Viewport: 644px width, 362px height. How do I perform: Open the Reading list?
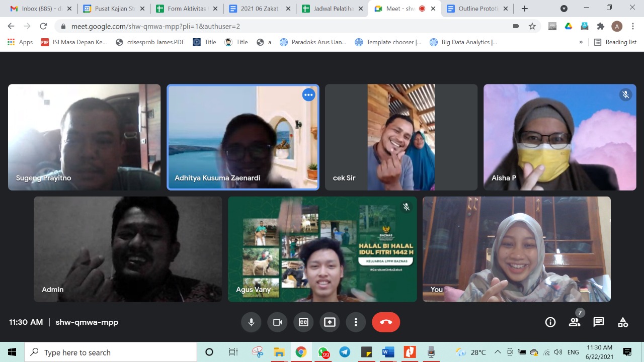[615, 42]
